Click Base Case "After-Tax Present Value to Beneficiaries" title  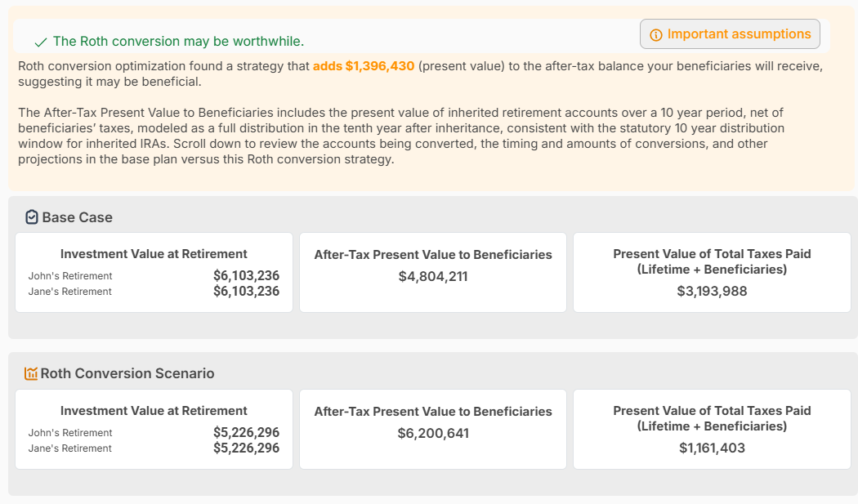coord(433,255)
